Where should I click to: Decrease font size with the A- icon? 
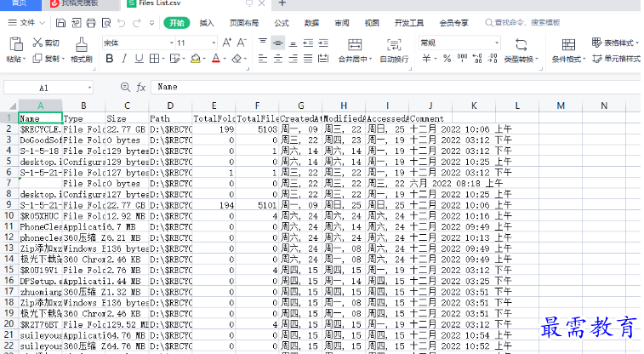(242, 43)
